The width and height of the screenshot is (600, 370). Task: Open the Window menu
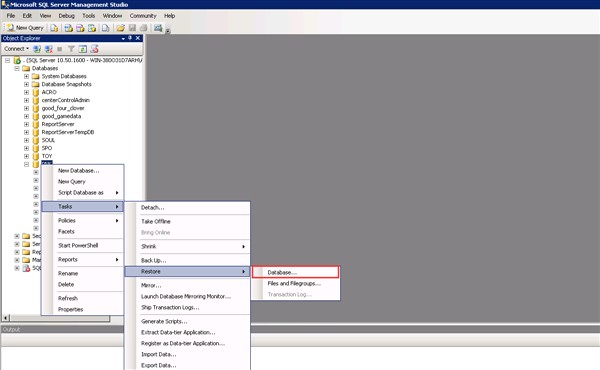point(112,16)
